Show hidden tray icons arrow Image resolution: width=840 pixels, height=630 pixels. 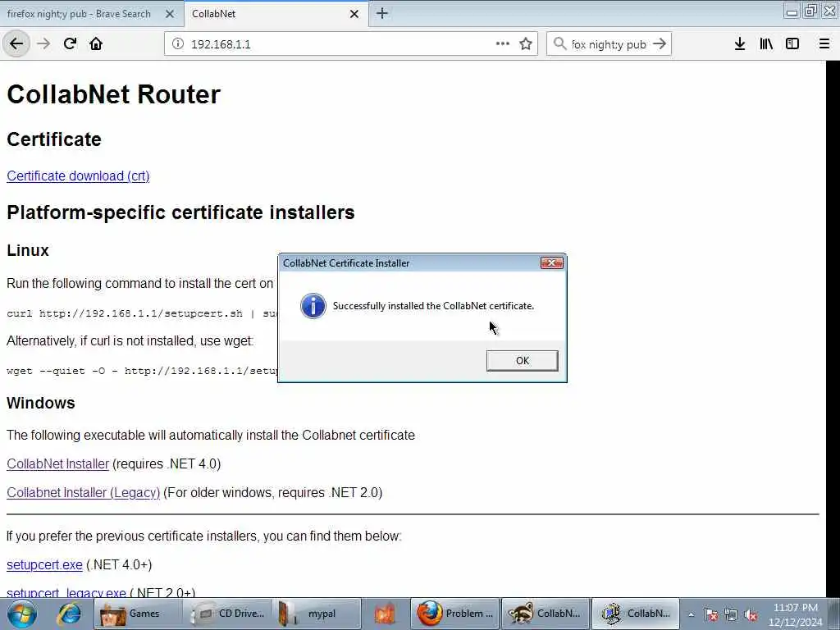pos(692,615)
